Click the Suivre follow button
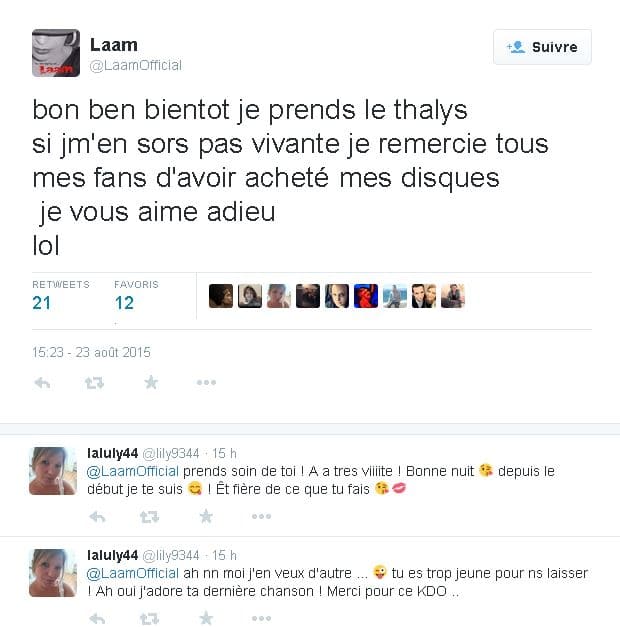 click(x=542, y=47)
